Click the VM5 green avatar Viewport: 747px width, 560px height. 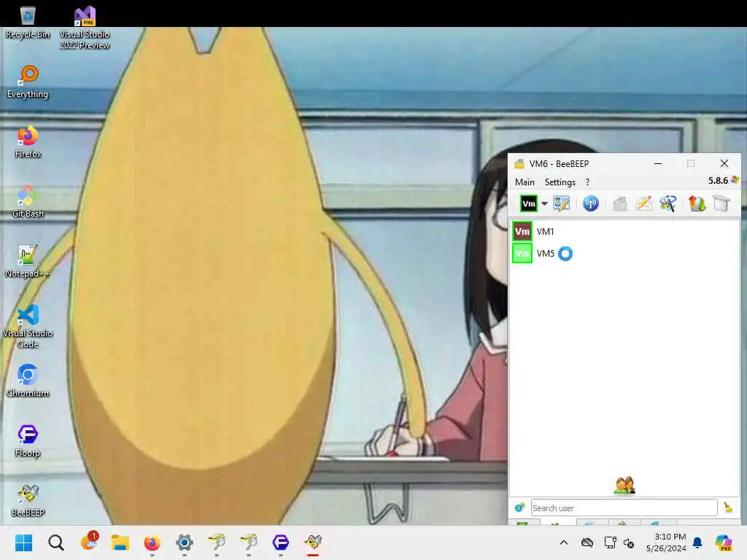tap(522, 253)
